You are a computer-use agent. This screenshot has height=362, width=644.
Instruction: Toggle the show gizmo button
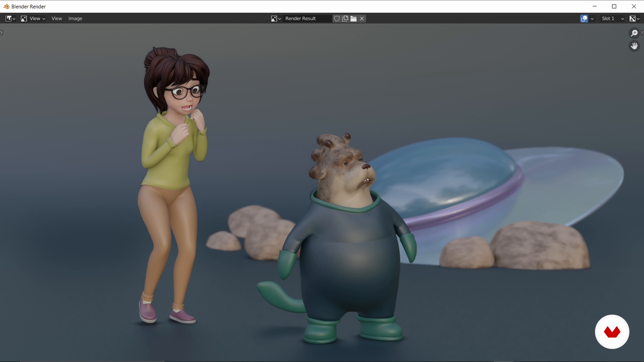(x=584, y=18)
